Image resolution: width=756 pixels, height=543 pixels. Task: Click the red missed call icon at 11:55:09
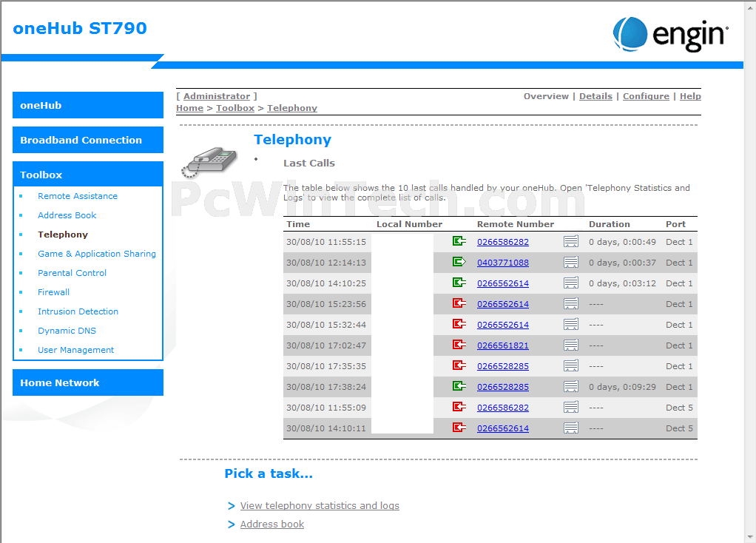pos(459,407)
